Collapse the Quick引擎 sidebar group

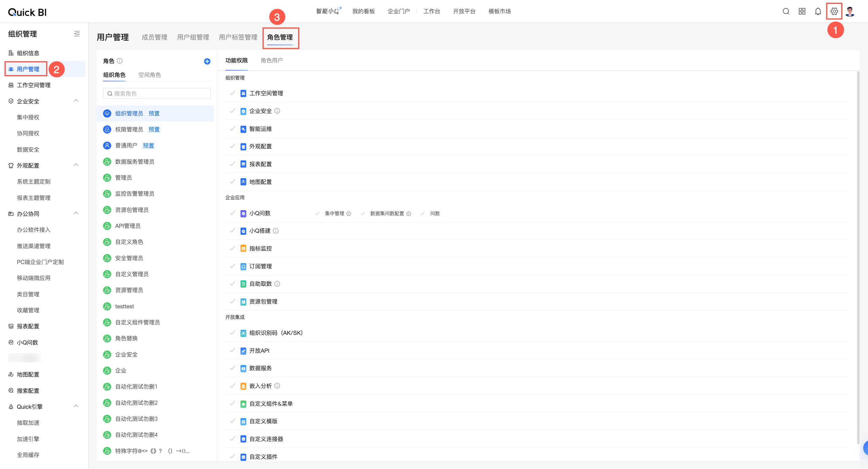coord(76,406)
